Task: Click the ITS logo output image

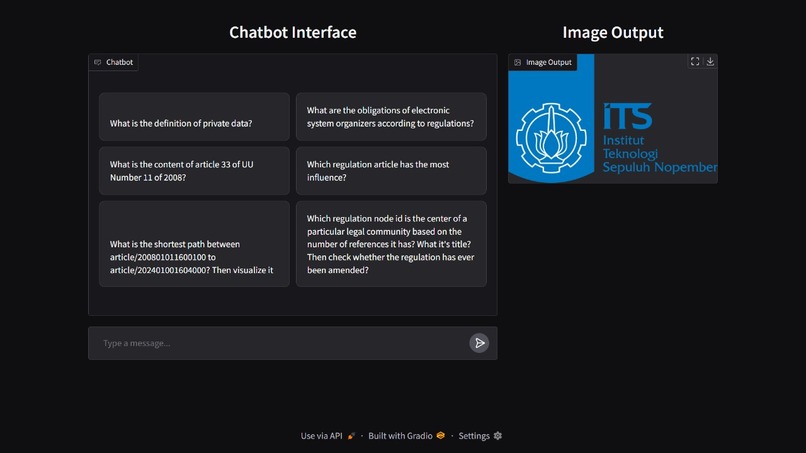Action: click(613, 119)
